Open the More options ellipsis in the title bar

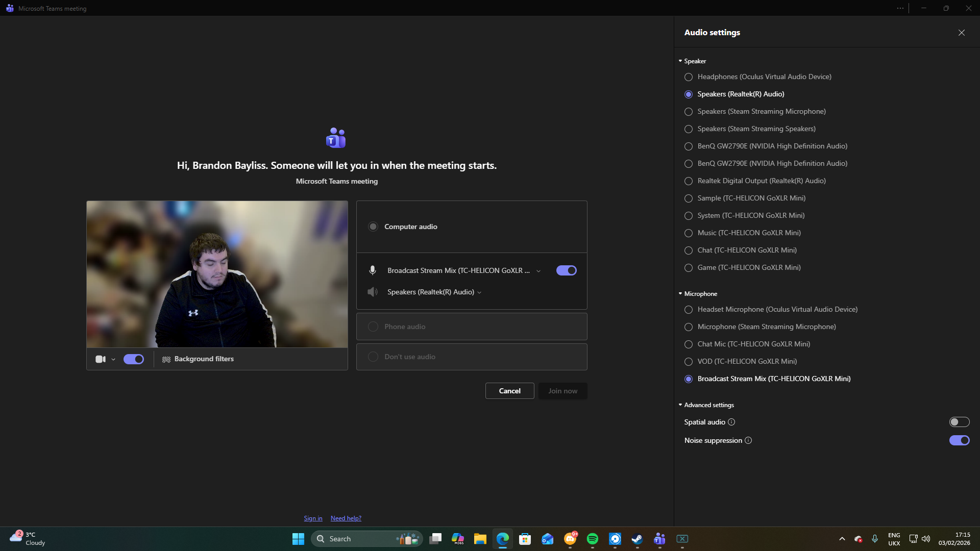tap(900, 8)
